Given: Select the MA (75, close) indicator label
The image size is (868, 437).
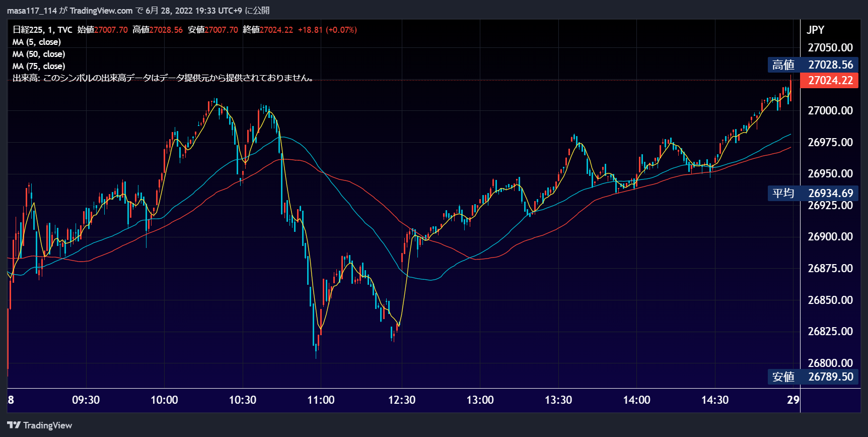Looking at the screenshot, I should pos(39,66).
